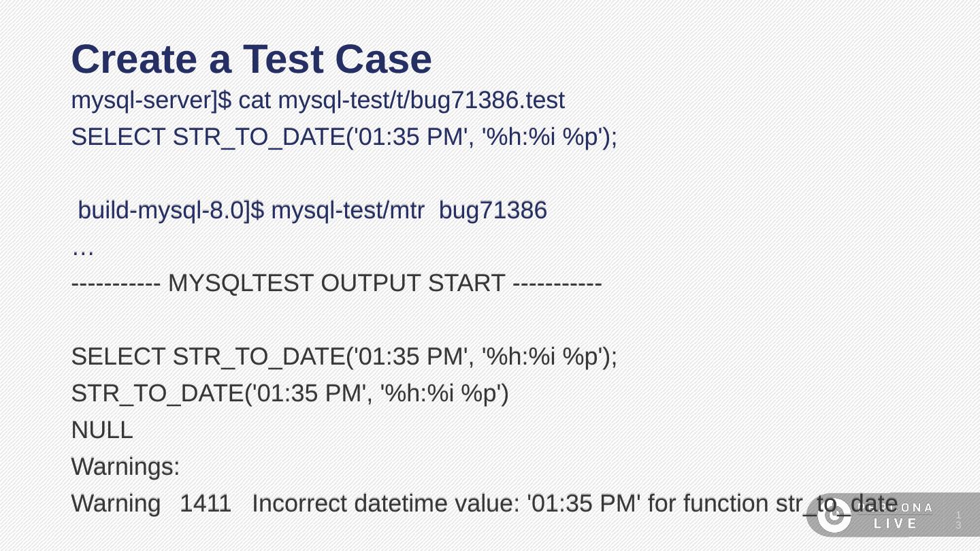Viewport: 980px width, 551px height.
Task: Click the slide number 13
Action: click(x=958, y=520)
